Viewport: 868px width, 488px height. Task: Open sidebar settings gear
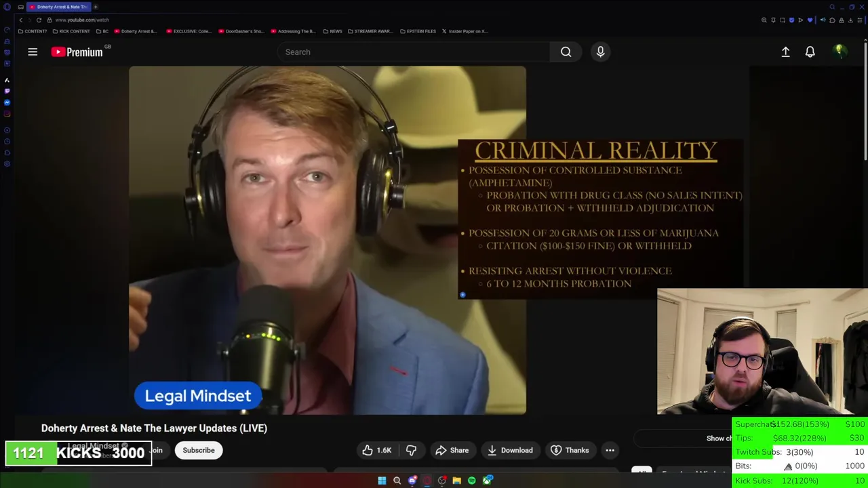coord(7,165)
